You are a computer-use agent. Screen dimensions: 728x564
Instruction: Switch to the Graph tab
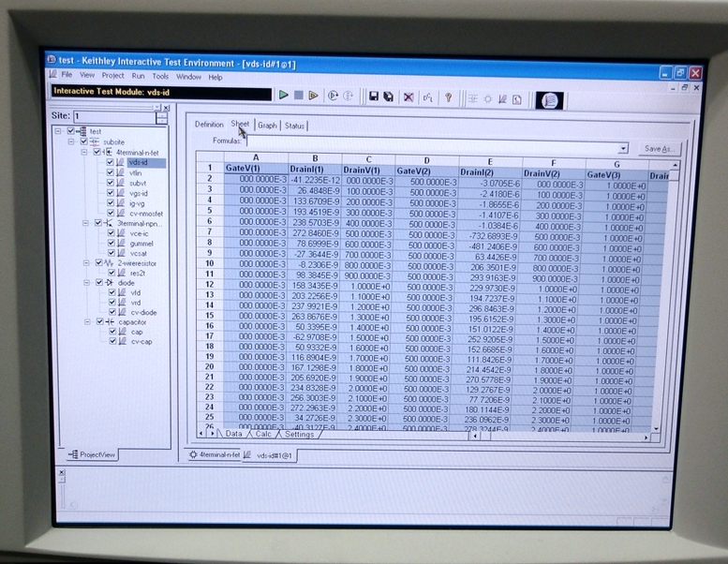[x=267, y=126]
